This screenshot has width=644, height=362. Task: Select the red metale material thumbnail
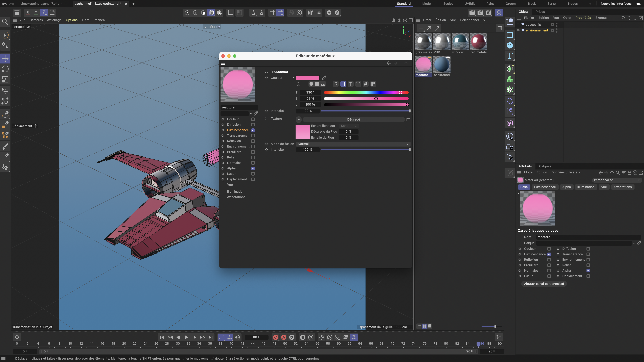click(478, 42)
